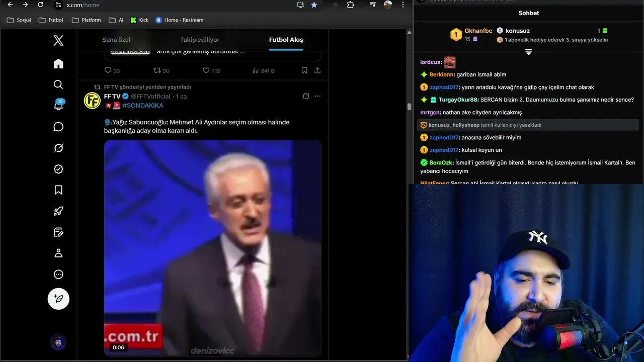Repost the post showing 30 reposts
The height and width of the screenshot is (362, 644).
[x=162, y=71]
